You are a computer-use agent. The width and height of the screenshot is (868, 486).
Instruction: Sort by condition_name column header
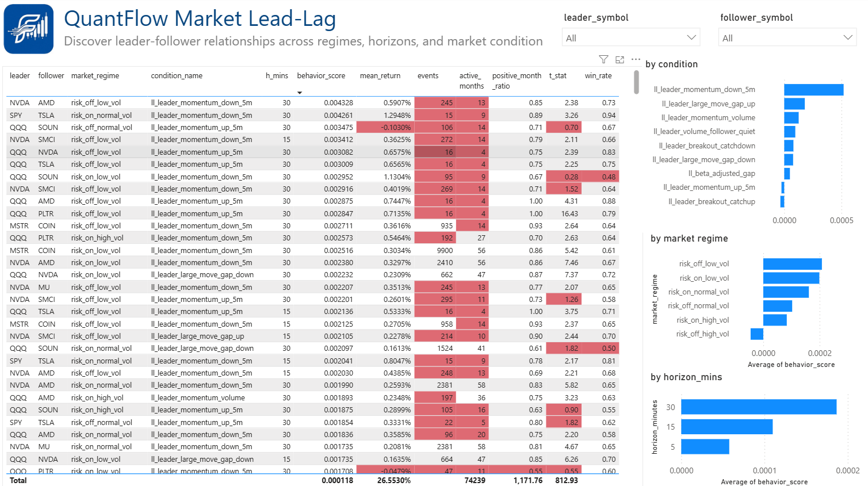177,76
